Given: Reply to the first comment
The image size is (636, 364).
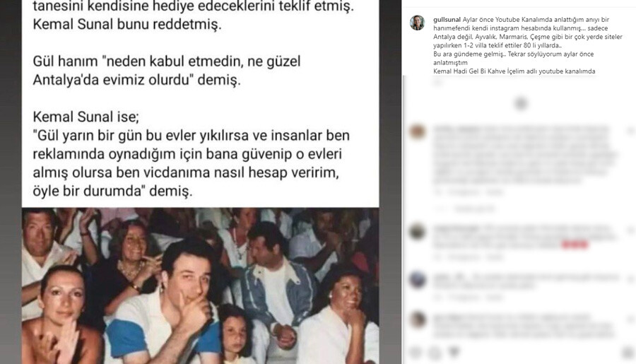Looking at the screenshot, I should pyautogui.click(x=495, y=192).
